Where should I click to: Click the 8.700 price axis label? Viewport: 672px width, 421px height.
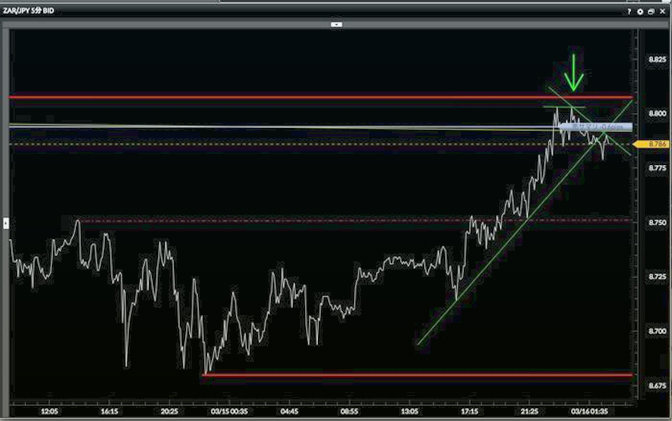[656, 330]
